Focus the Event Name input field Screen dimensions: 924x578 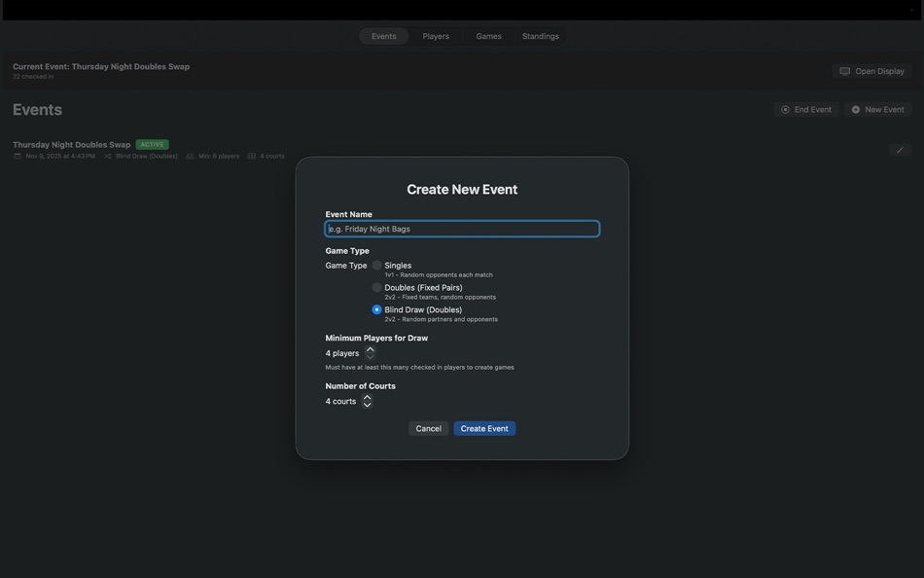tap(462, 229)
